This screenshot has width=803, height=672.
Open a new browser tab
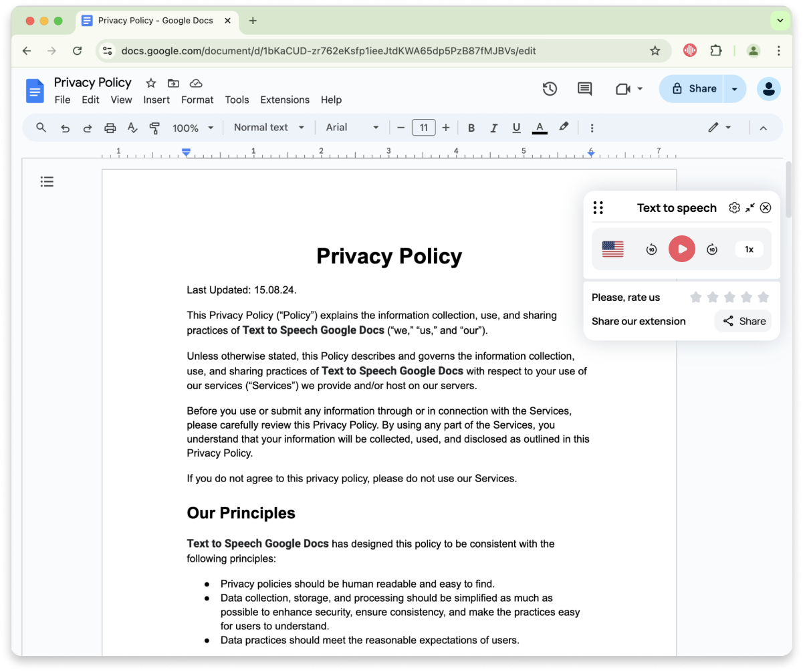253,21
